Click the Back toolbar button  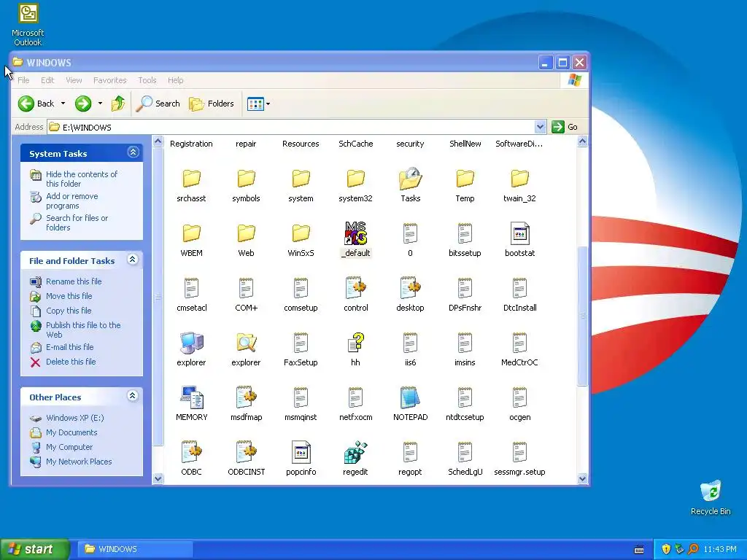coord(36,104)
